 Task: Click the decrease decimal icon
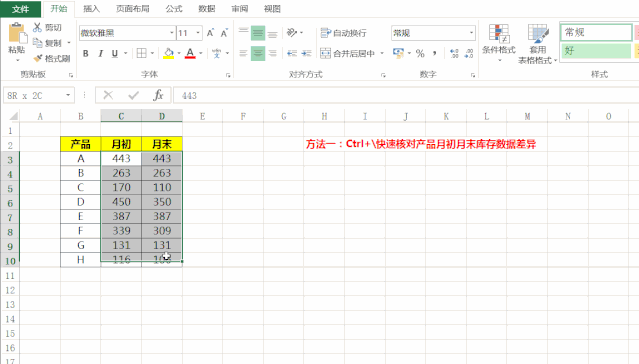pos(469,53)
